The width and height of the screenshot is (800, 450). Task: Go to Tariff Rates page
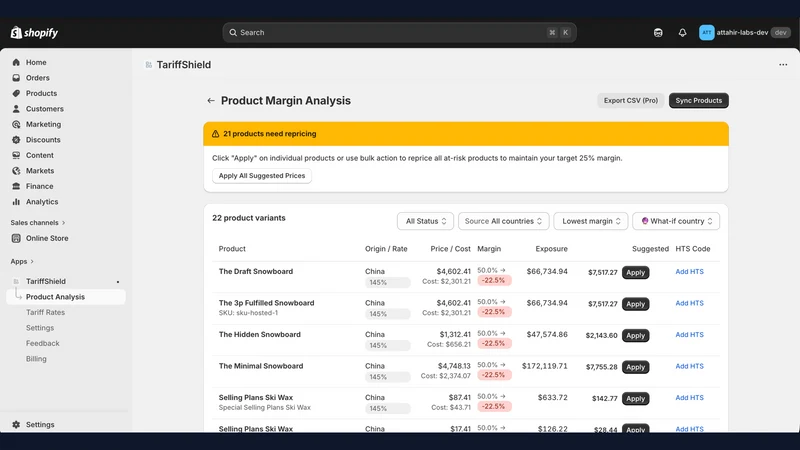[x=45, y=312]
